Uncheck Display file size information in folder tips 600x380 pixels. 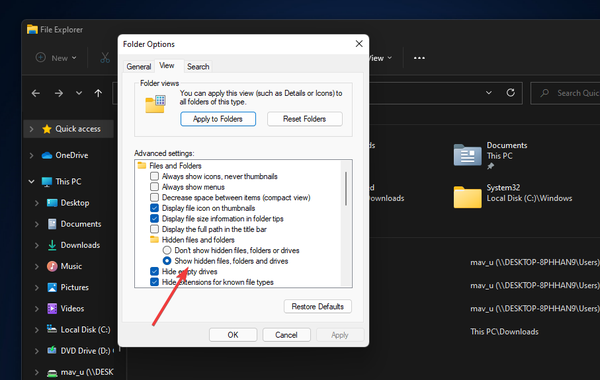154,219
